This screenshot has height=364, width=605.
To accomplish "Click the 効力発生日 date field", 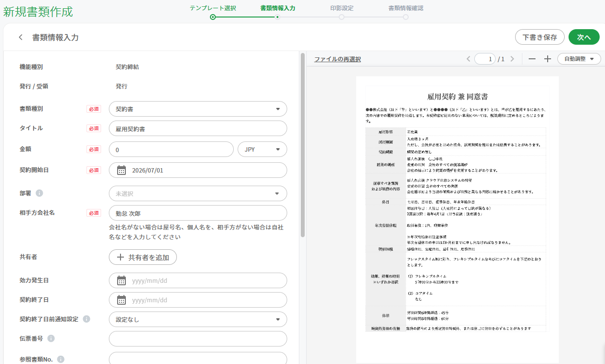I will click(x=198, y=280).
